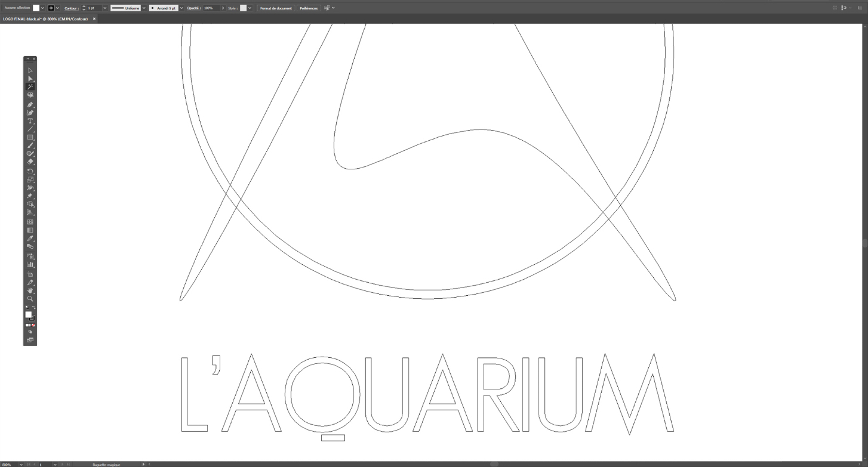Viewport: 868px width, 467px height.
Task: Reset to default fill and stroke
Action: point(27,307)
